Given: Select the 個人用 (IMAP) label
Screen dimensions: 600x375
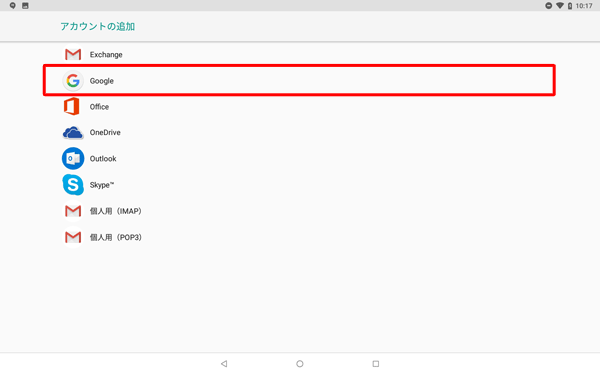Looking at the screenshot, I should tap(116, 211).
